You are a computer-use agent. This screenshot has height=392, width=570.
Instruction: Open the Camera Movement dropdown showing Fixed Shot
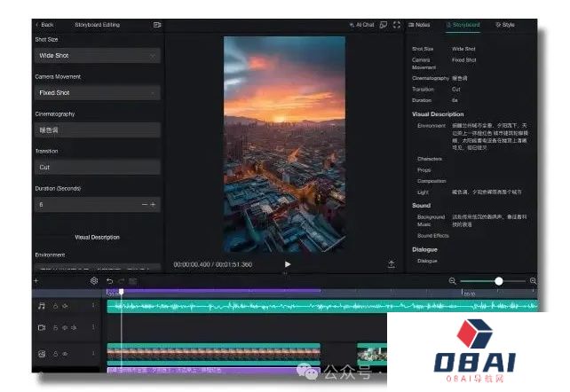pyautogui.click(x=98, y=92)
